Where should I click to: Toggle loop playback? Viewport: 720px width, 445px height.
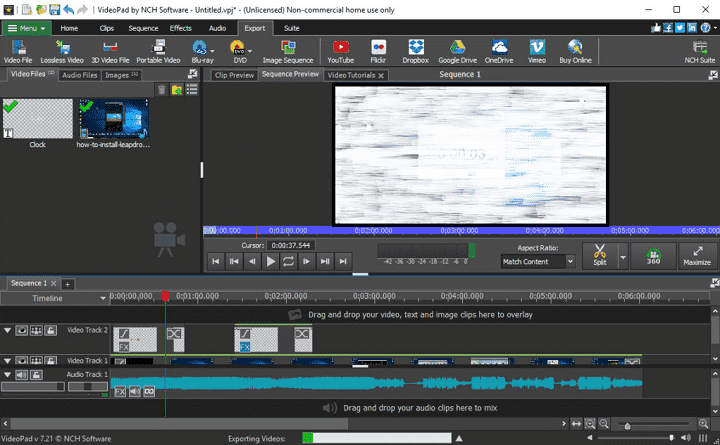288,261
